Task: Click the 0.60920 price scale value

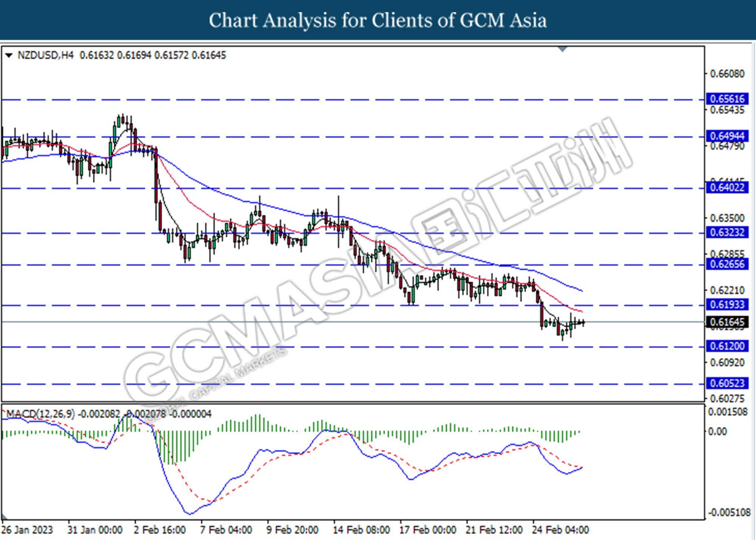Action: coord(727,363)
